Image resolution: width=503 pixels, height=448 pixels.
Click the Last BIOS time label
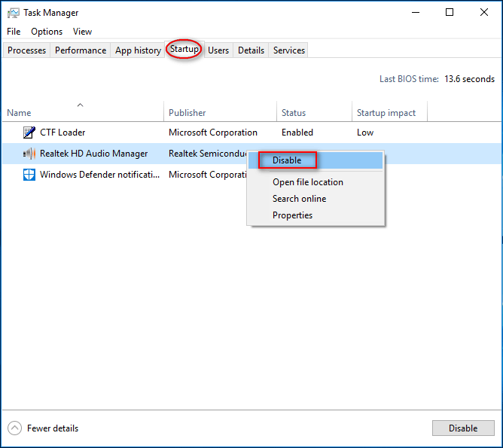point(409,79)
